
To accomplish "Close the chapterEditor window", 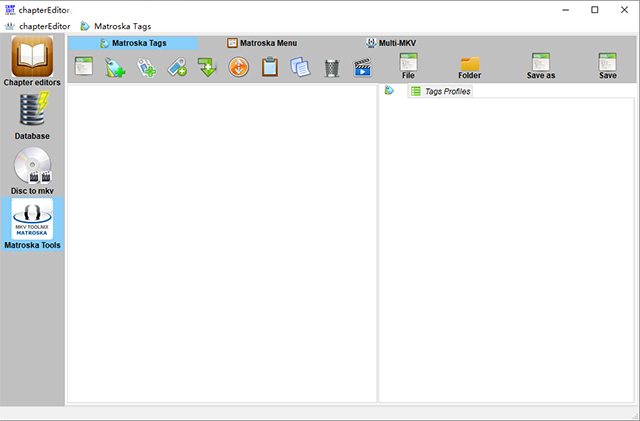I will [x=624, y=10].
